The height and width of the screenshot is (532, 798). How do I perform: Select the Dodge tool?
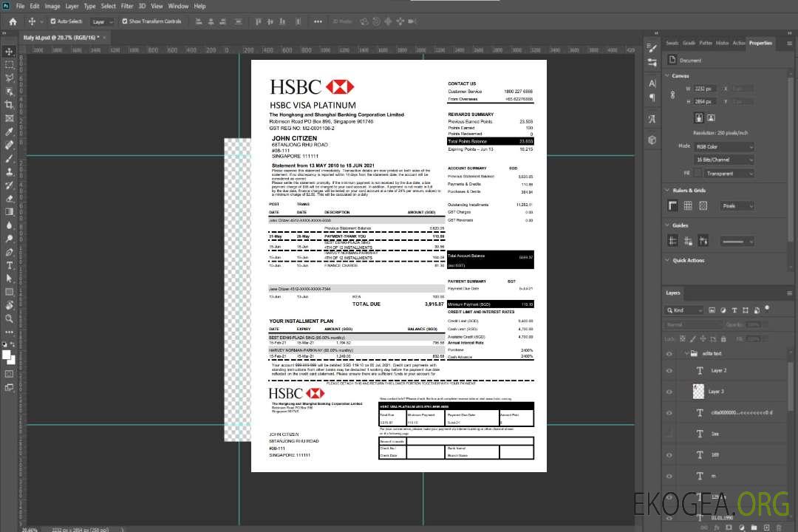pos(9,238)
